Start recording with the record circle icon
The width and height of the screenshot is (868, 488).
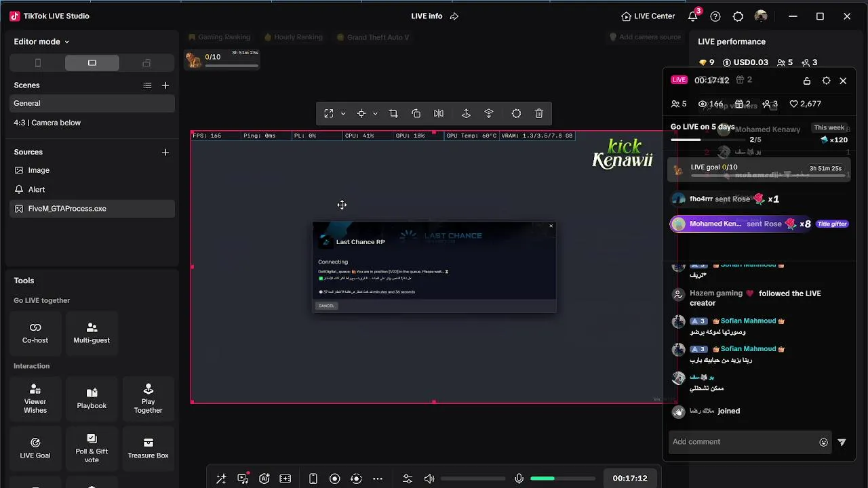tap(335, 479)
